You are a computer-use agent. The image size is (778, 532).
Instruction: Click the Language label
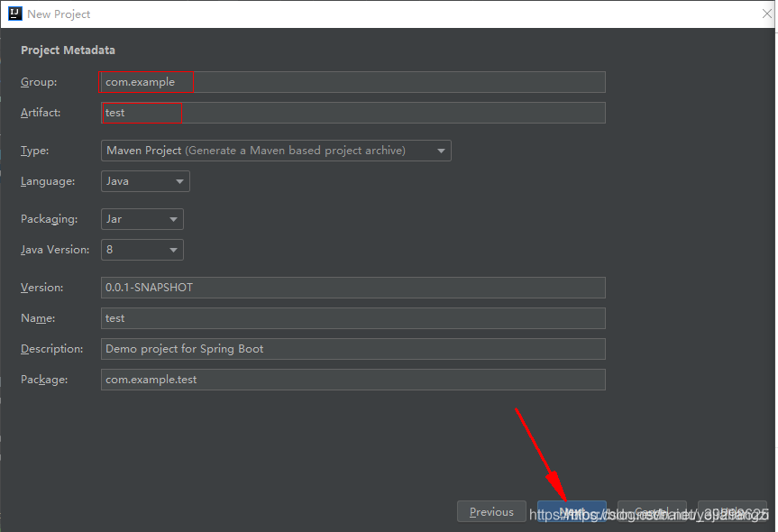(x=48, y=181)
